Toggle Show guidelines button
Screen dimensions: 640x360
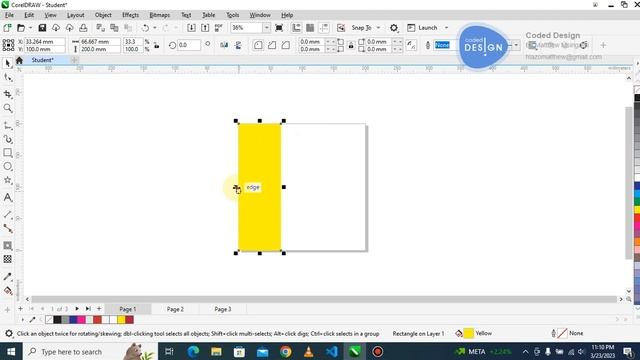click(x=324, y=28)
